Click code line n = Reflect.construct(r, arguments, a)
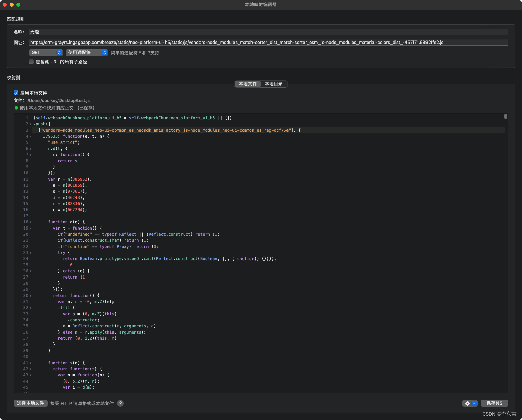This screenshot has height=420, width=522. click(109, 326)
